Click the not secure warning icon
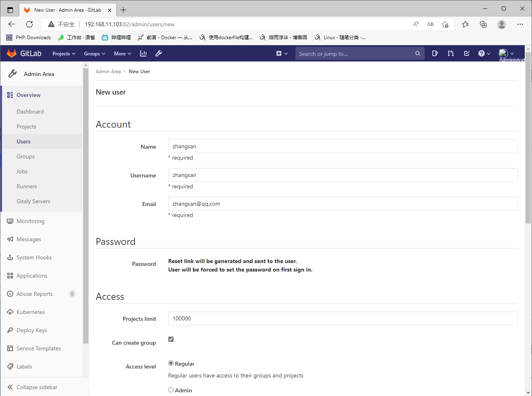532x396 pixels. 51,24
